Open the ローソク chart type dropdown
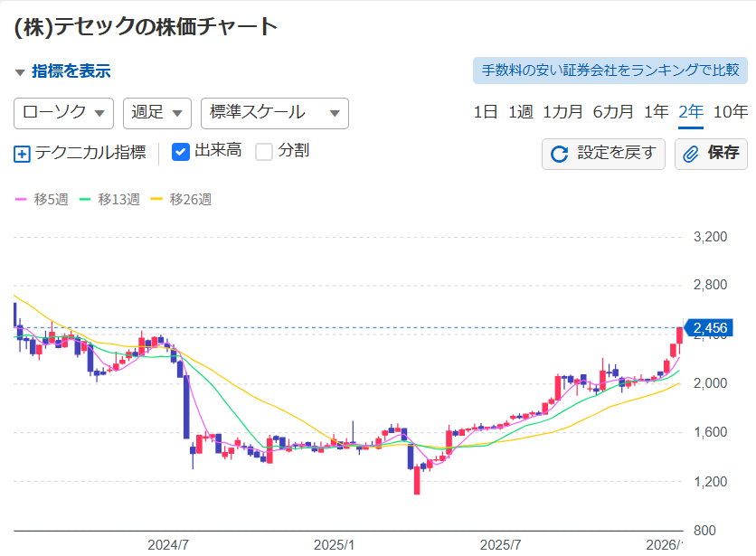This screenshot has height=556, width=756. (62, 113)
